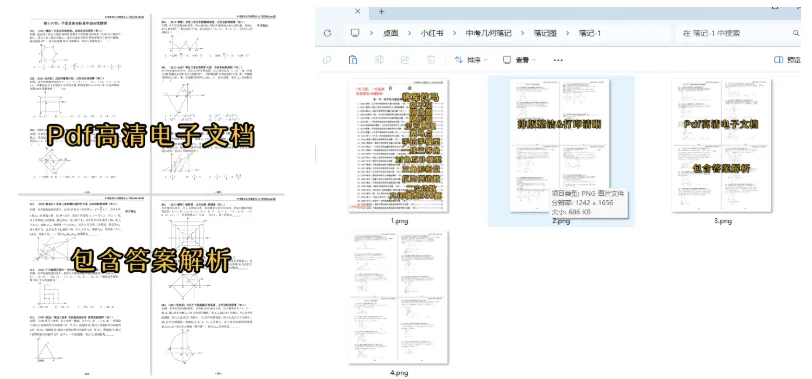
Task: Click the 包含答案解析 caption in left image
Action: pyautogui.click(x=151, y=261)
